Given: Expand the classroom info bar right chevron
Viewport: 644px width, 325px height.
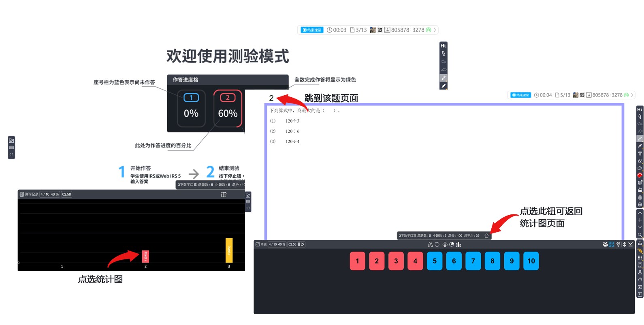Looking at the screenshot, I should point(435,30).
